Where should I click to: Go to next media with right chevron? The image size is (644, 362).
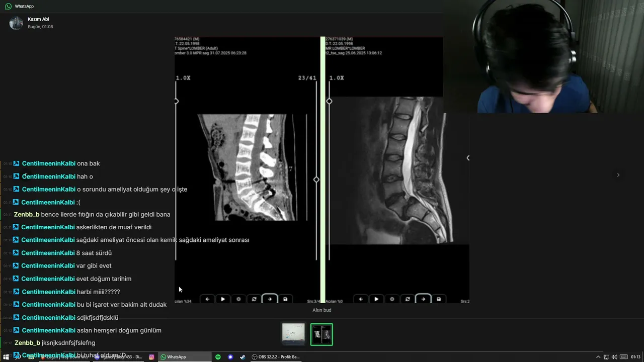click(x=618, y=175)
